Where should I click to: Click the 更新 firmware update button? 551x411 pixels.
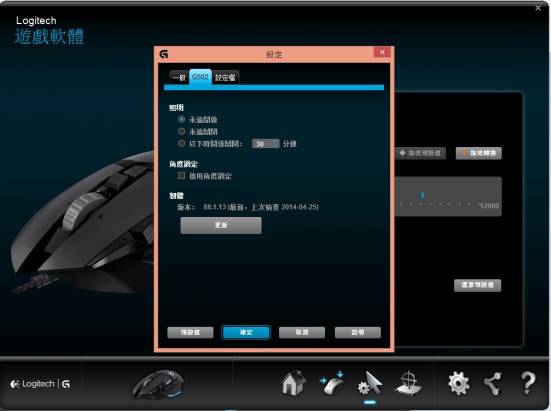click(x=221, y=225)
